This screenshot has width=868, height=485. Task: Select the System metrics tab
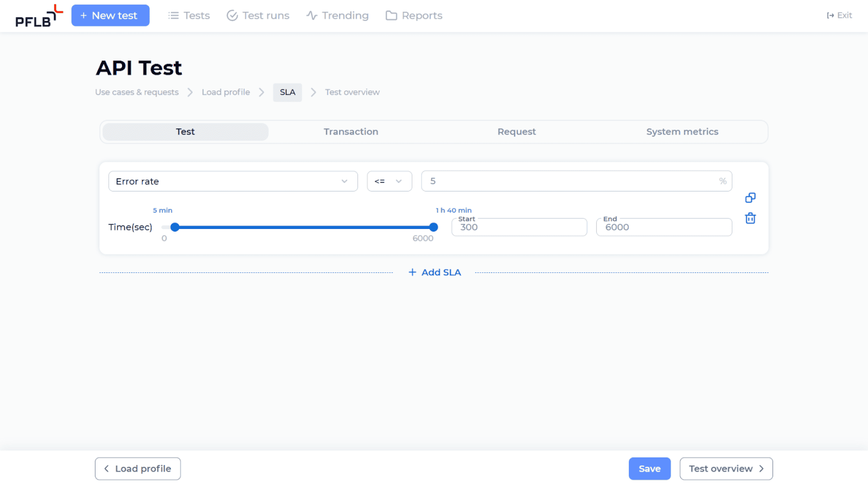(x=682, y=131)
